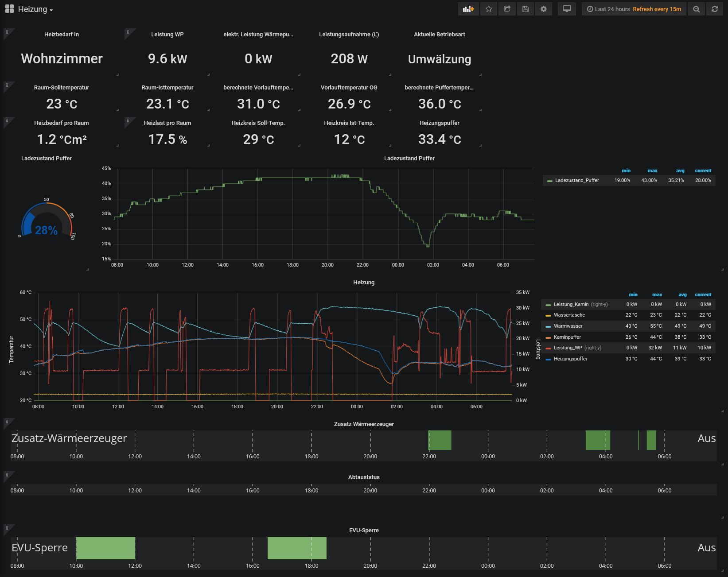Image resolution: width=728 pixels, height=577 pixels.
Task: Open dashboard settings gear
Action: [x=544, y=9]
